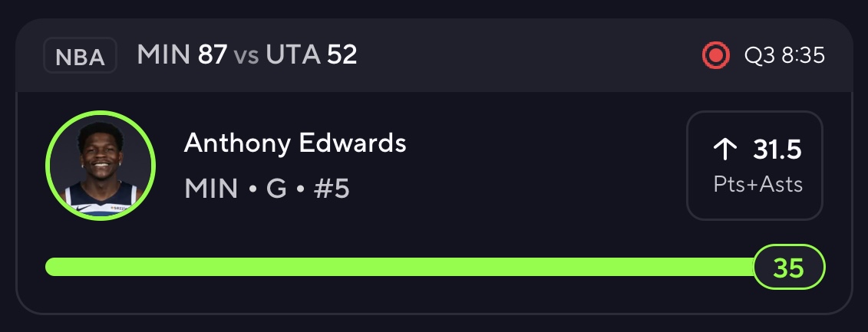Screen dimensions: 868x332
Task: Click the MIN abbreviation in the score header
Action: [x=163, y=55]
